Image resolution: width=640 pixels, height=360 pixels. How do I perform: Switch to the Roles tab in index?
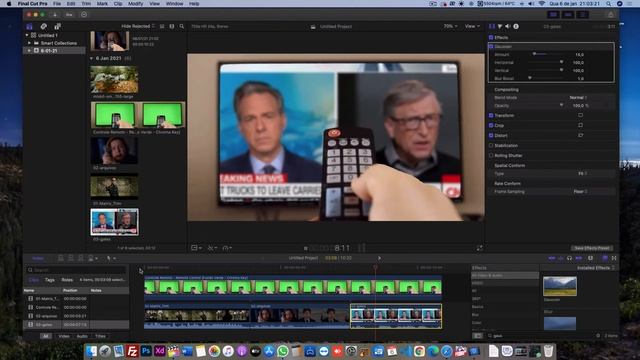click(67, 280)
